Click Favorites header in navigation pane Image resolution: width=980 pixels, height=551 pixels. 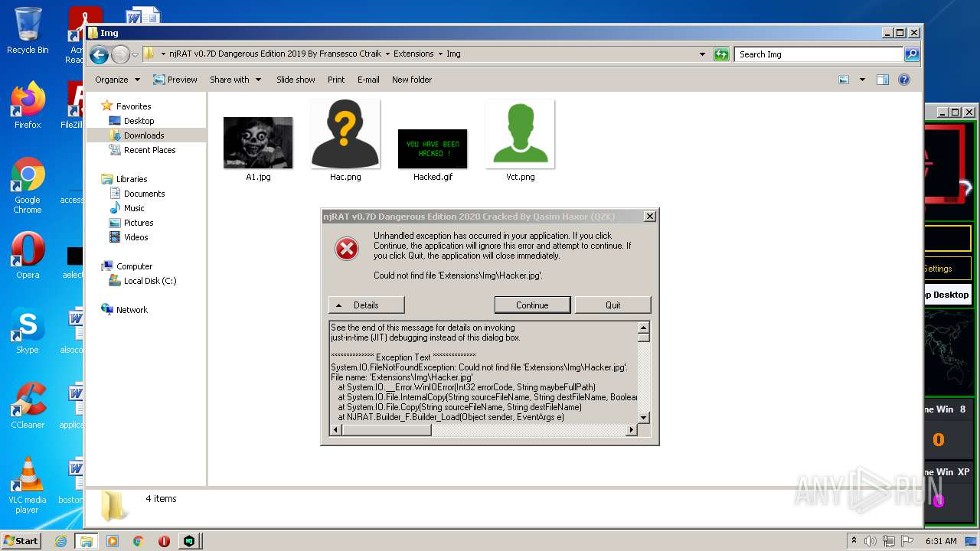coord(133,106)
